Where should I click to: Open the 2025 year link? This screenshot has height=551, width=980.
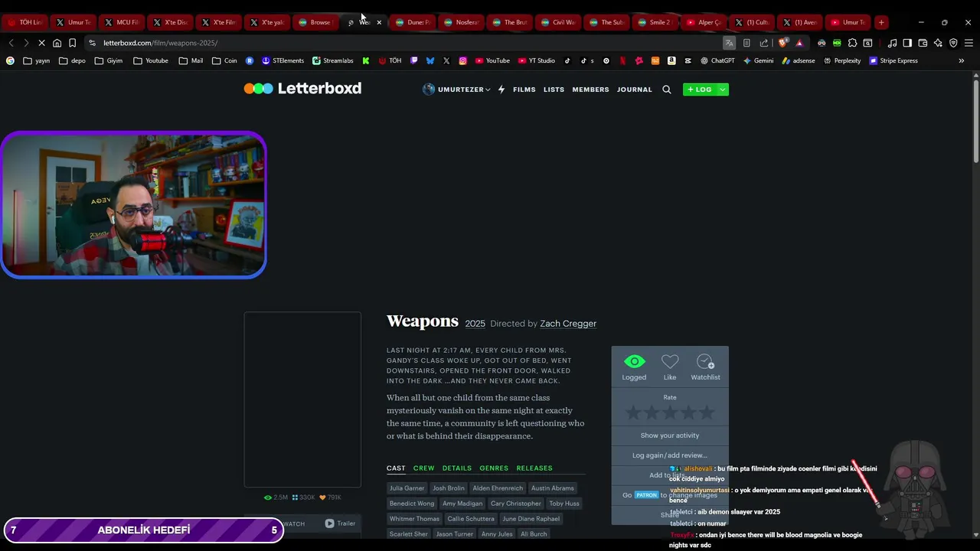point(475,324)
